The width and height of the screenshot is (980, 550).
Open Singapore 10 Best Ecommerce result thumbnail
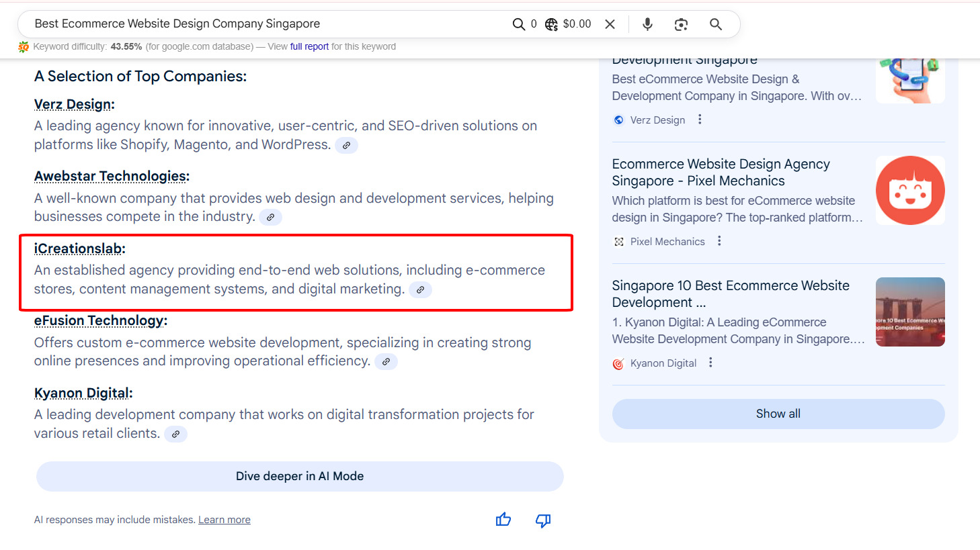point(910,312)
